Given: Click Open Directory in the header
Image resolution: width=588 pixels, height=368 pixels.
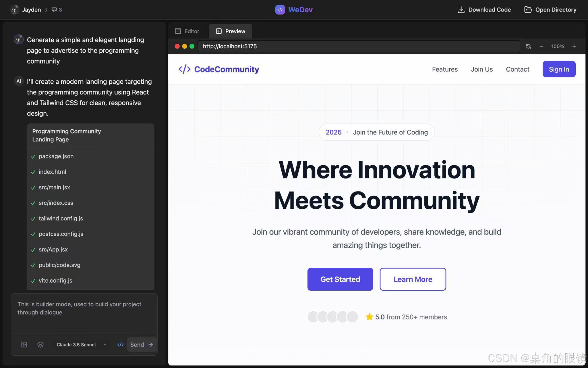Looking at the screenshot, I should coord(550,9).
